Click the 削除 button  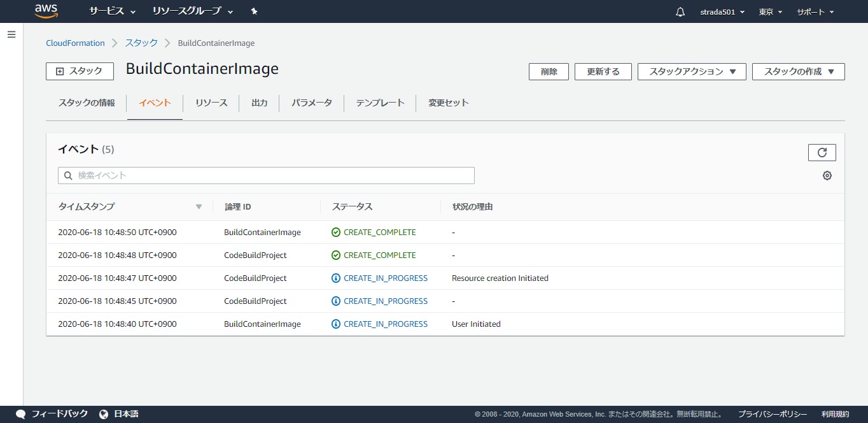coord(548,71)
